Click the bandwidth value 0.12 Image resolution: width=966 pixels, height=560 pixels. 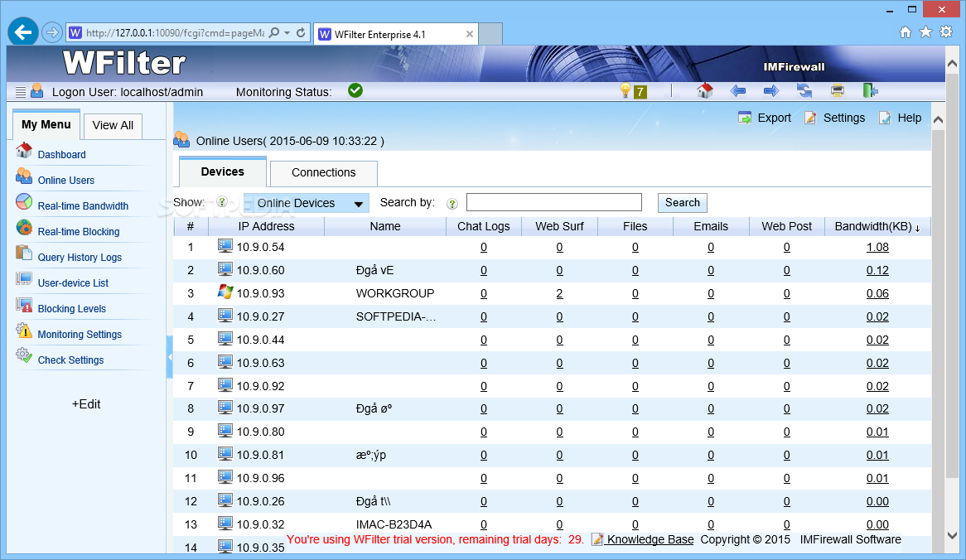click(877, 270)
